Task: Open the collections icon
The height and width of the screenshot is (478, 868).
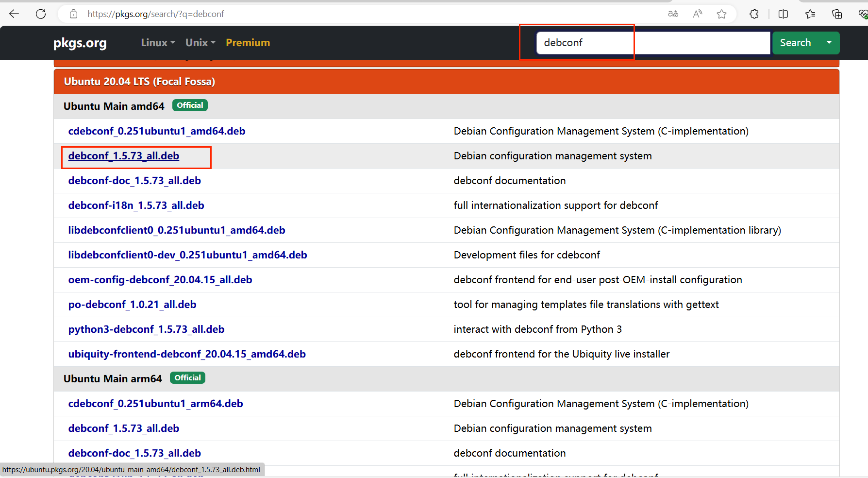Action: pos(837,14)
